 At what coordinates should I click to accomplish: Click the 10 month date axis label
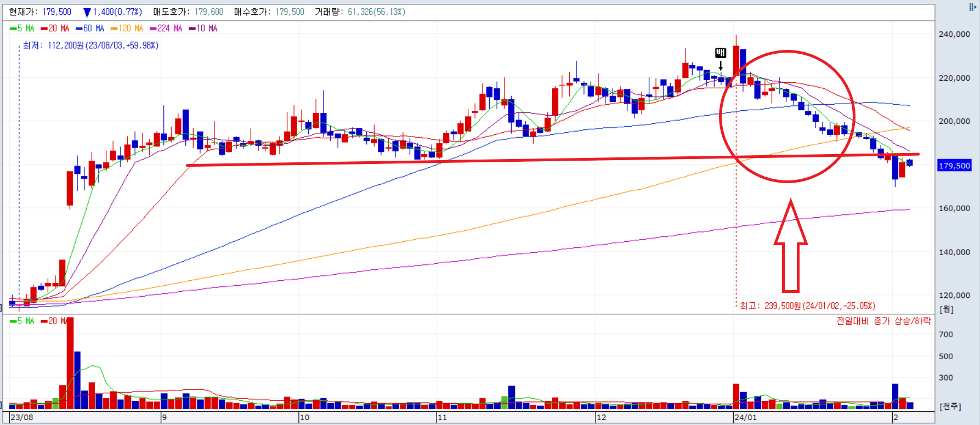tap(304, 417)
